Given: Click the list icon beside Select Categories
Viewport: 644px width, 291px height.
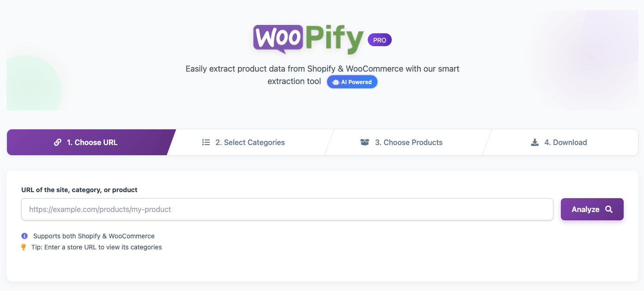Looking at the screenshot, I should coord(206,142).
